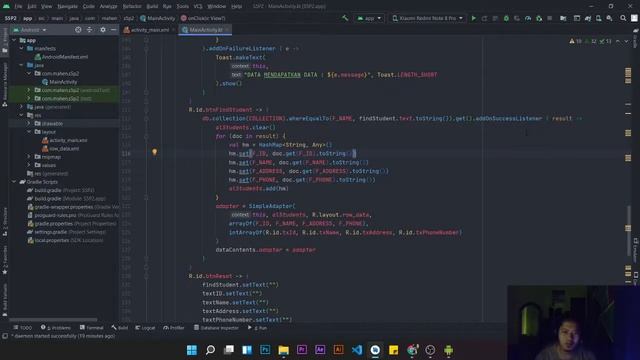Open the Logcat tool window
Viewport: 640px width, 360px height.
(x=145, y=328)
